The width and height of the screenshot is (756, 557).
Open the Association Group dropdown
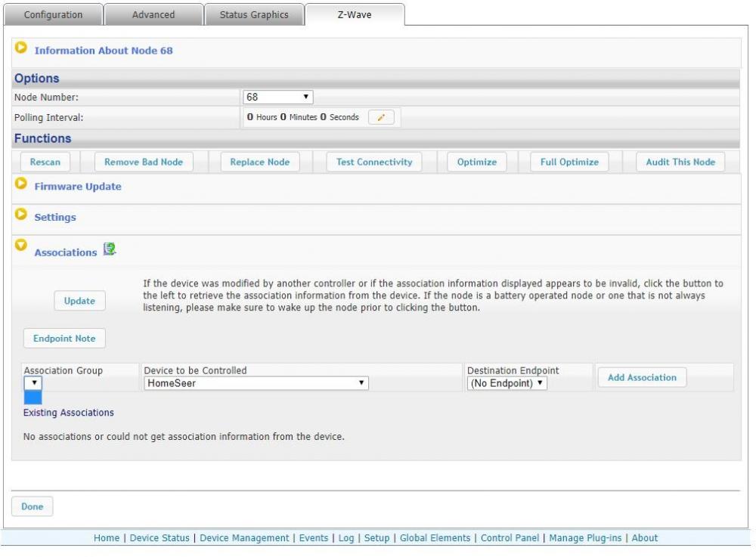tap(33, 383)
